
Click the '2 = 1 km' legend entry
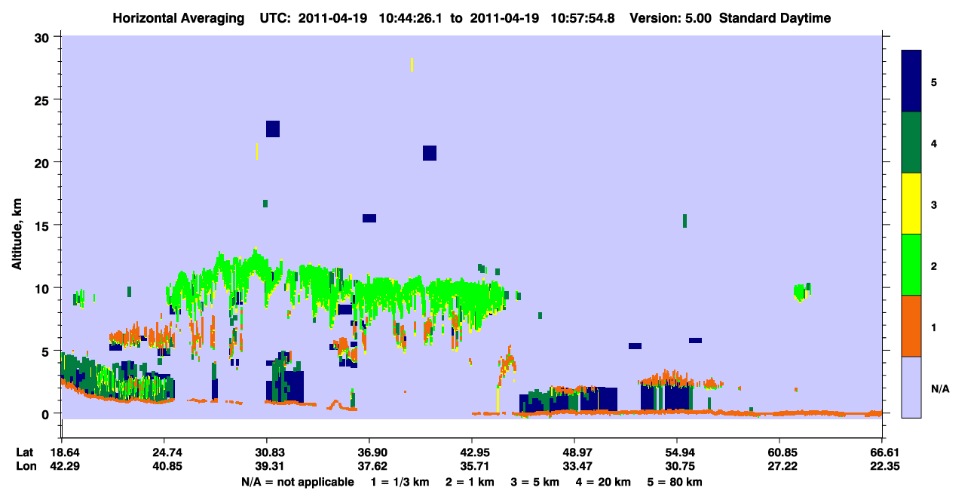tap(470, 481)
